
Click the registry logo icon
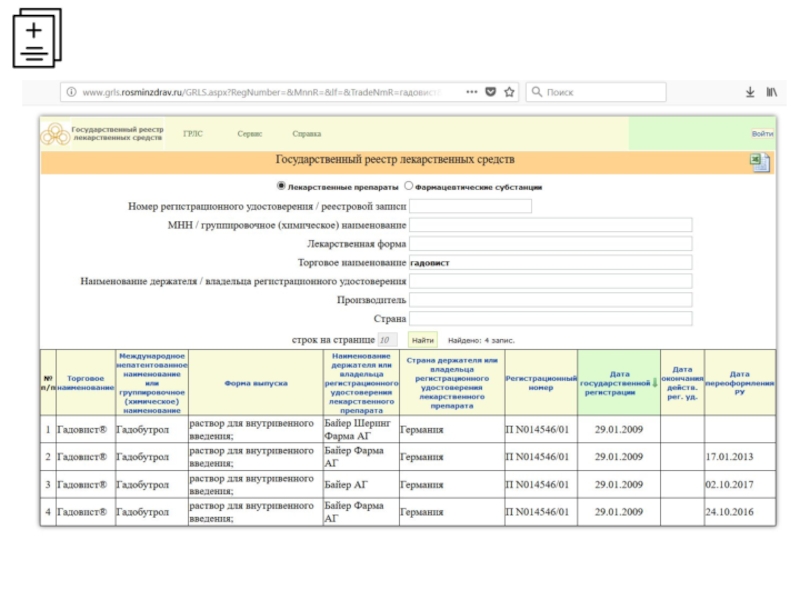click(x=54, y=134)
